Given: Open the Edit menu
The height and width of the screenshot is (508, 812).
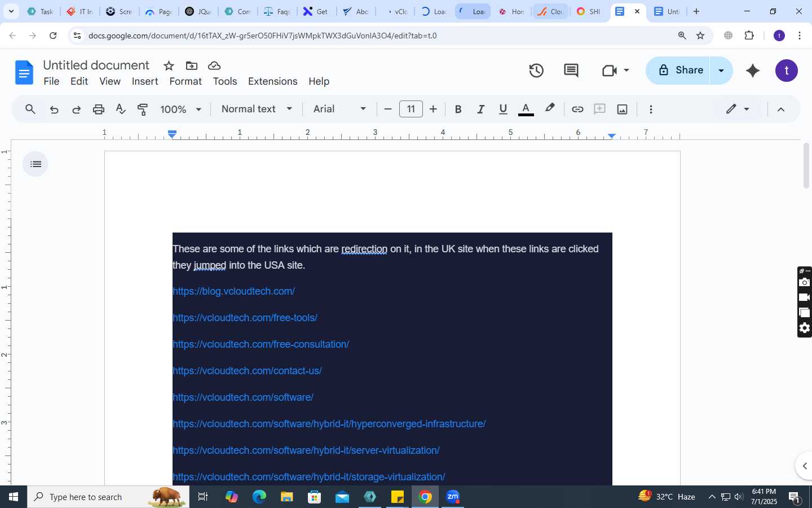Looking at the screenshot, I should pyautogui.click(x=79, y=81).
